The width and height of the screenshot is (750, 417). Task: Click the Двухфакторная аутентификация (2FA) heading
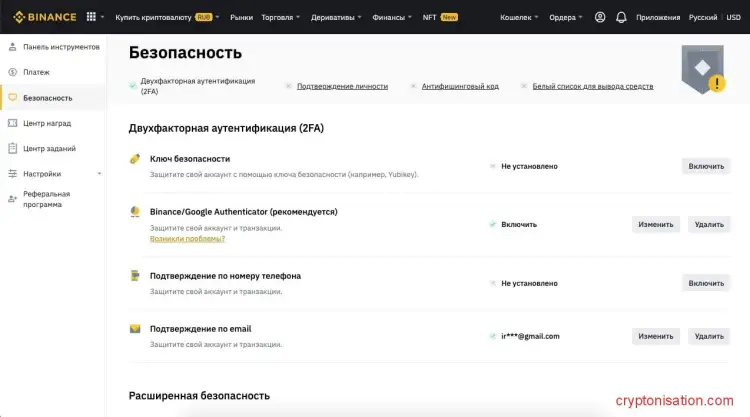(226, 128)
